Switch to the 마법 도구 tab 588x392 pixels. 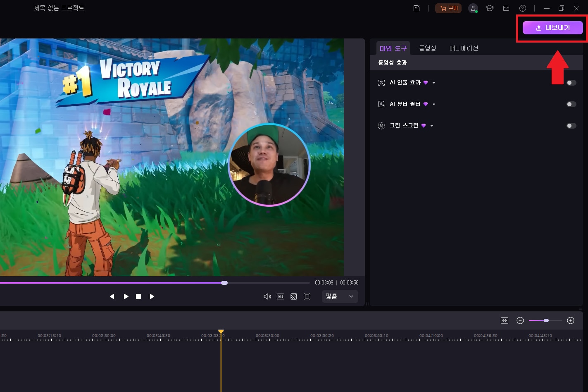[x=393, y=48]
